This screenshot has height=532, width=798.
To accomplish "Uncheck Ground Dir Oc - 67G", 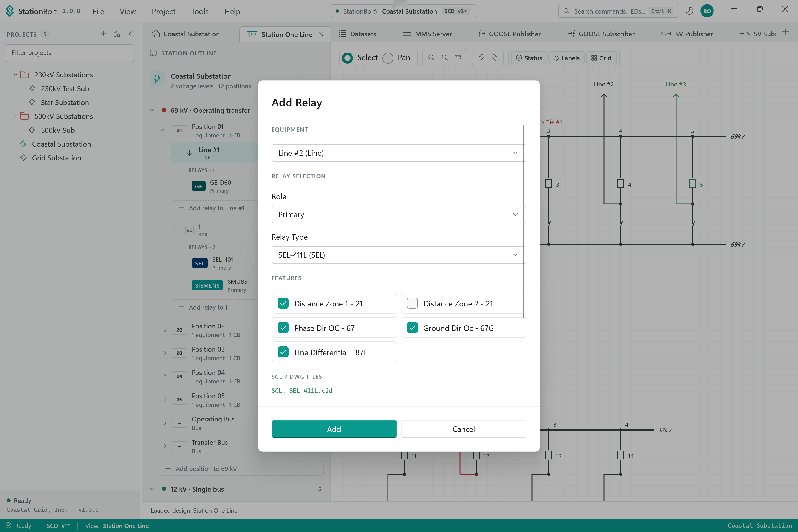I will coord(412,328).
